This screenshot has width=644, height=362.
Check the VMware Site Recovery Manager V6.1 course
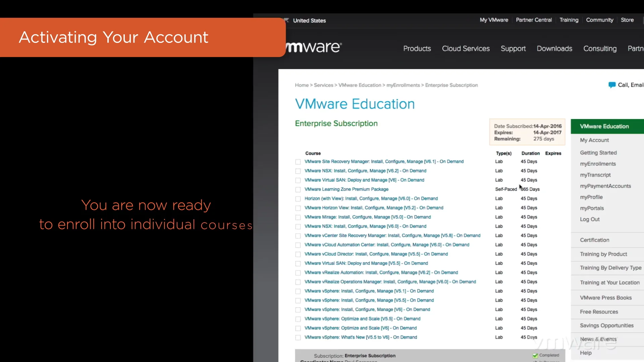tap(298, 162)
